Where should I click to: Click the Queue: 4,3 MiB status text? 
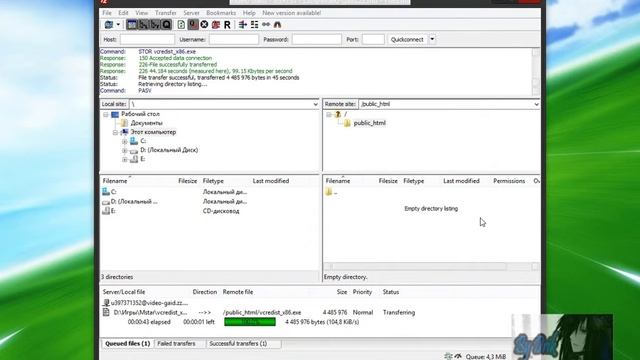486,357
